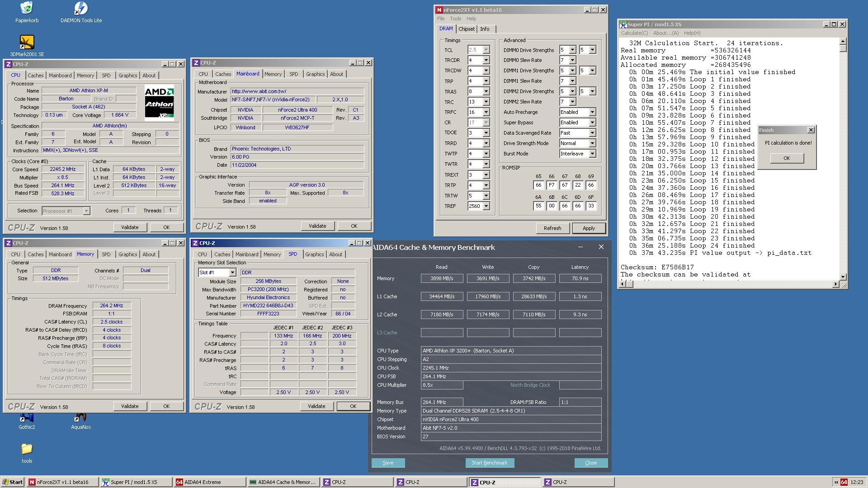Expand hidden tray icons chevron
The image size is (868, 488).
pyautogui.click(x=836, y=482)
